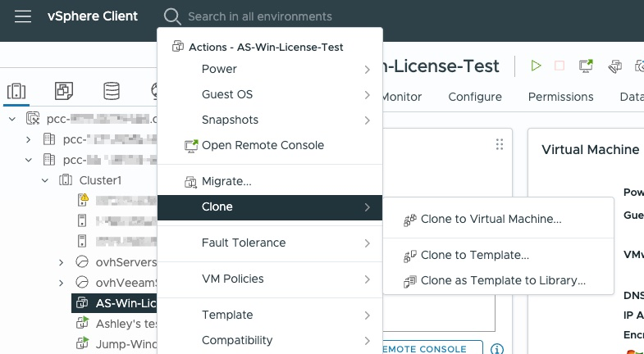
Task: Click the edit settings toolbar icon
Action: click(x=614, y=66)
